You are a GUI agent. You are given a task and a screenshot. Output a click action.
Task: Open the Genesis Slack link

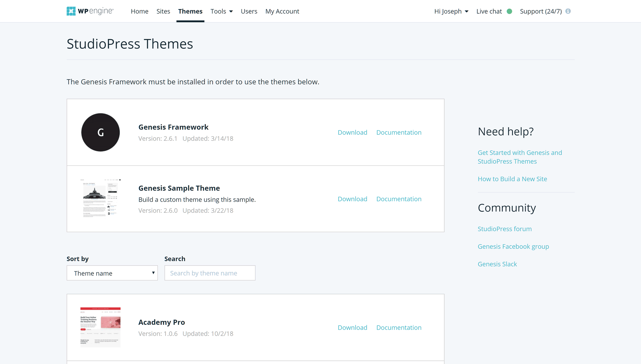click(497, 264)
